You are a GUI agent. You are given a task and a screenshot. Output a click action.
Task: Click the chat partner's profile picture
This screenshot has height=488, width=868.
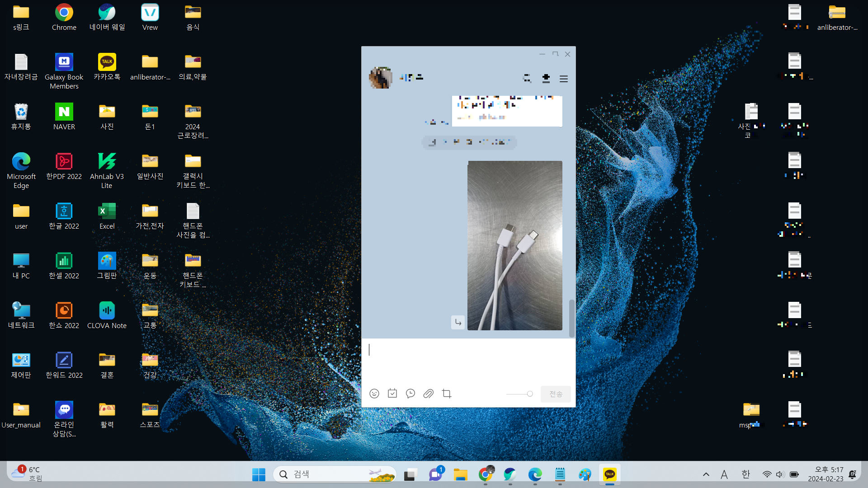[381, 78]
